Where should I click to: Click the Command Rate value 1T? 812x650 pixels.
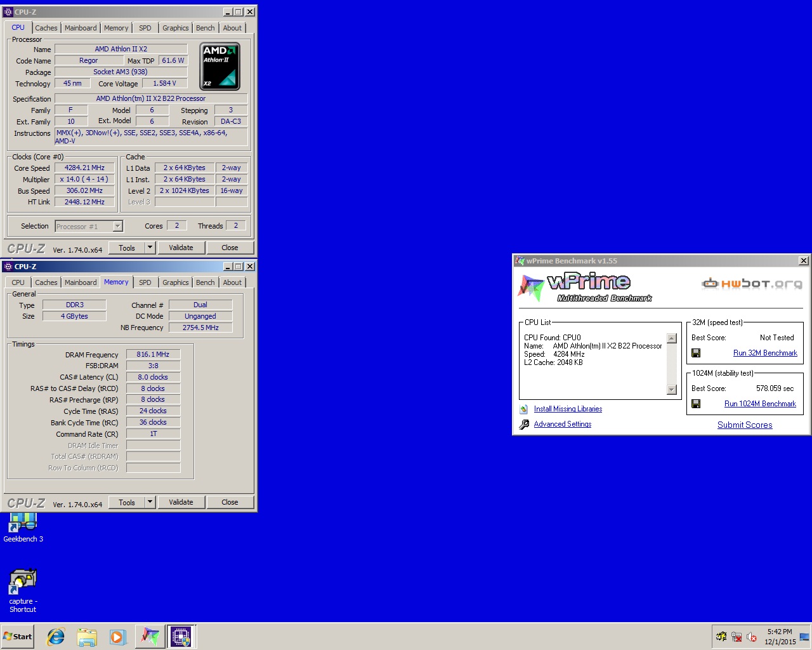pyautogui.click(x=153, y=434)
